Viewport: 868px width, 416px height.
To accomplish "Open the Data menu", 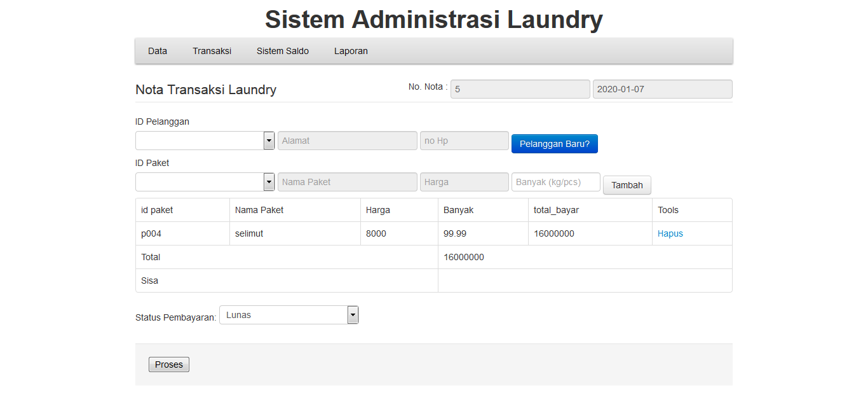I will (x=157, y=51).
